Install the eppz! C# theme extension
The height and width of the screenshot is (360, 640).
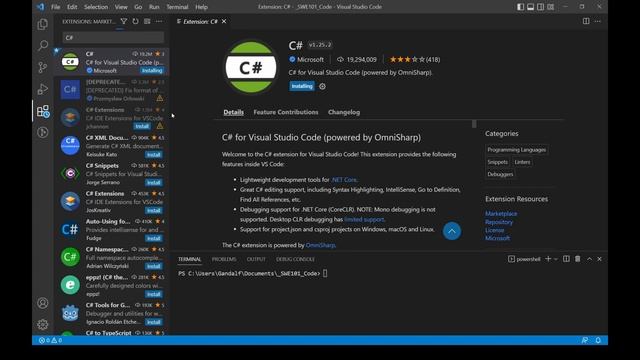[x=154, y=294]
